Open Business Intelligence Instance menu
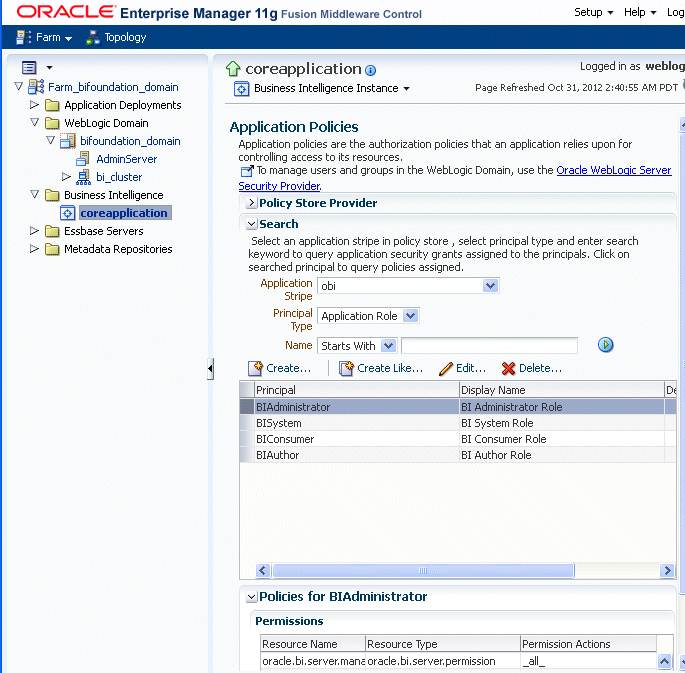 pos(332,89)
